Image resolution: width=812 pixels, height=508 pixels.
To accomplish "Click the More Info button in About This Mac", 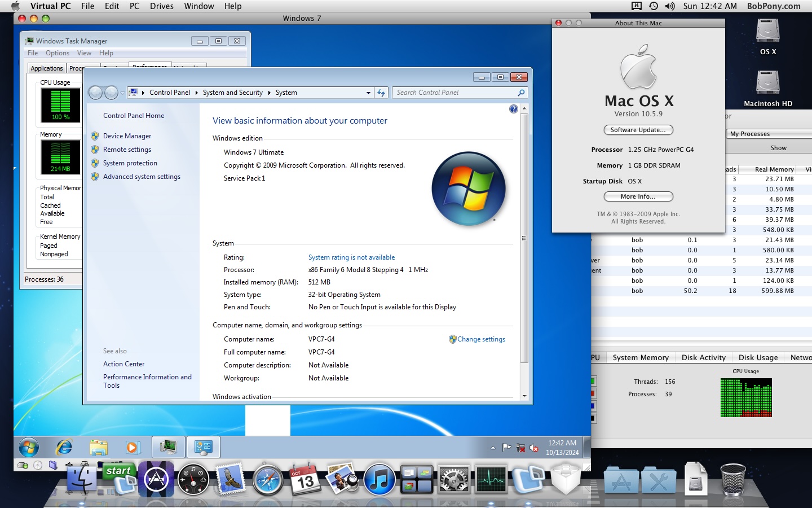I will click(638, 196).
